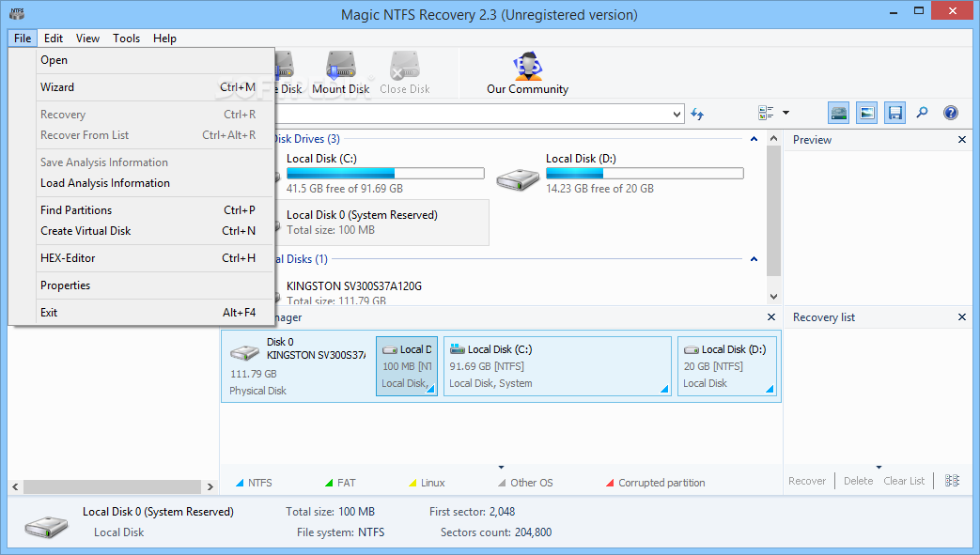This screenshot has height=555, width=980.
Task: Collapse the Disk Drives (3) group
Action: click(754, 139)
